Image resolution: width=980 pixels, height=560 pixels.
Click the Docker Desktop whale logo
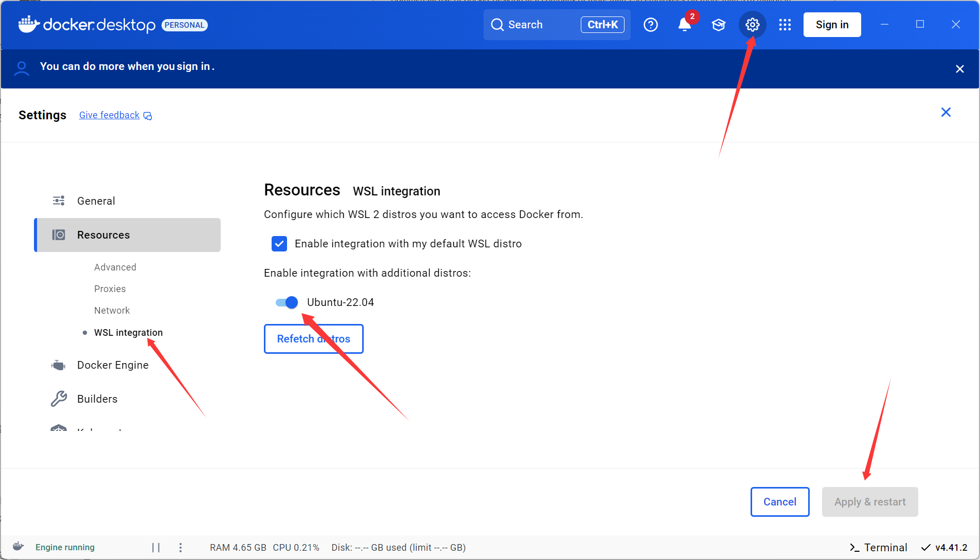tap(29, 24)
